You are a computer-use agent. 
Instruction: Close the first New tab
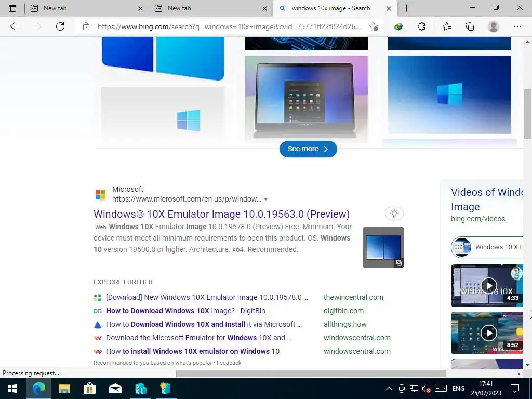(x=140, y=9)
